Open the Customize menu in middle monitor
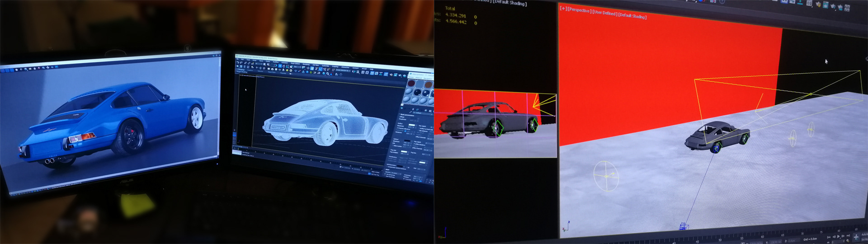Viewport: 868px width, 244px height. pyautogui.click(x=325, y=66)
